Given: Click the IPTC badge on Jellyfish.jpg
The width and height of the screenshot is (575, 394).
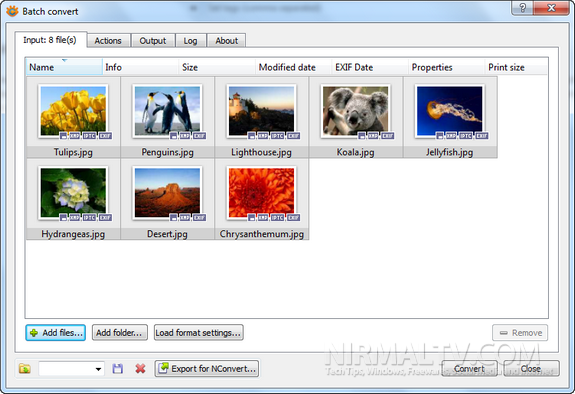Looking at the screenshot, I should tap(466, 136).
